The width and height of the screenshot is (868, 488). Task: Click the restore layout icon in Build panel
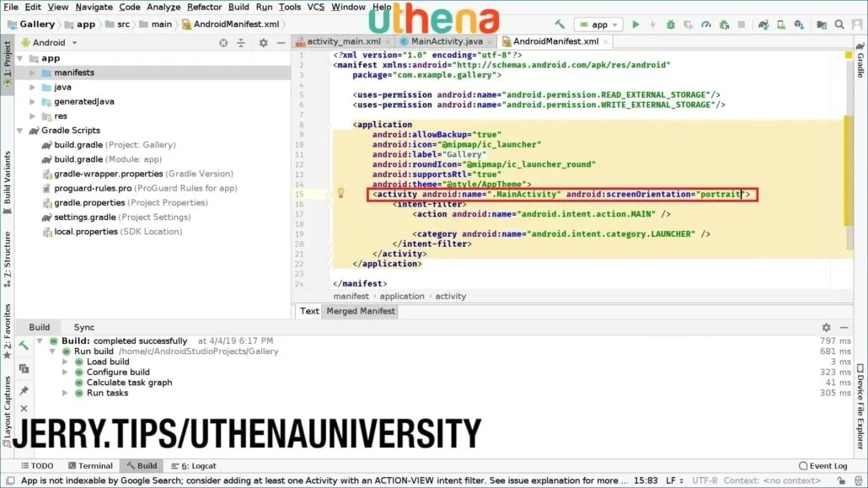24,368
